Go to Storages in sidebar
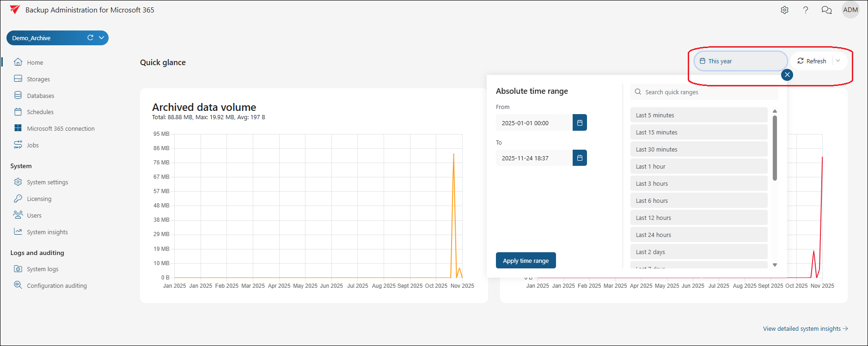This screenshot has height=346, width=868. click(x=38, y=79)
